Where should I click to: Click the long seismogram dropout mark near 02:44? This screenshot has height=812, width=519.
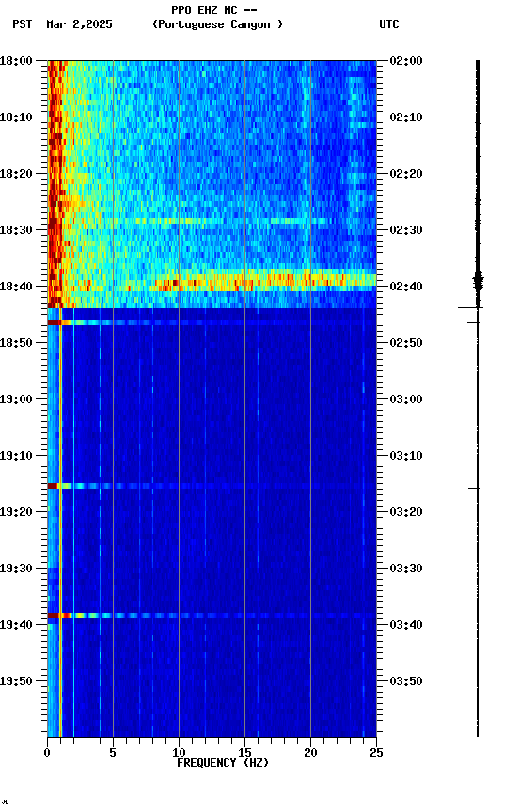point(470,307)
